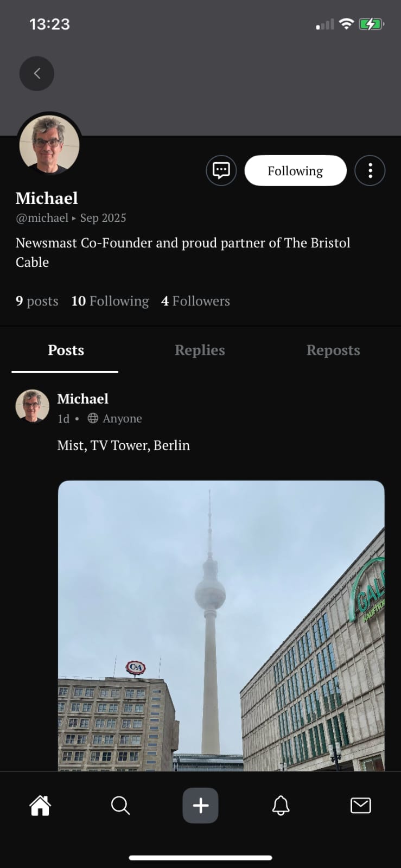Screen dimensions: 401x868
Task: Switch to the Reposts tab
Action: 333,350
